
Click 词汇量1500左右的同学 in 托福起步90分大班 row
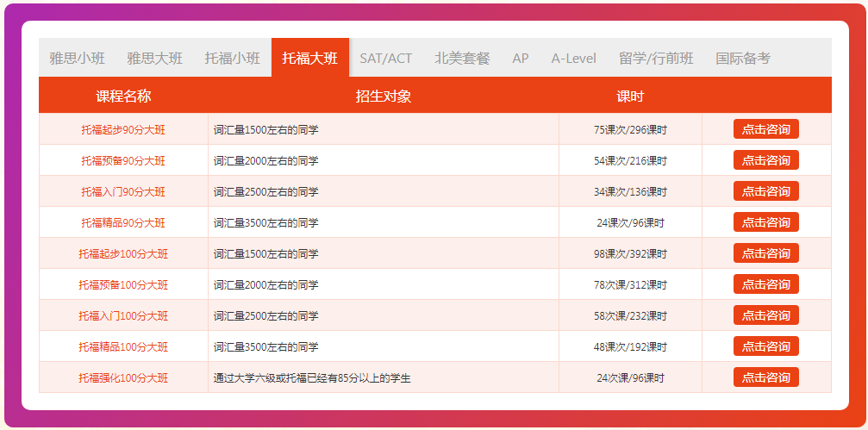click(x=266, y=130)
